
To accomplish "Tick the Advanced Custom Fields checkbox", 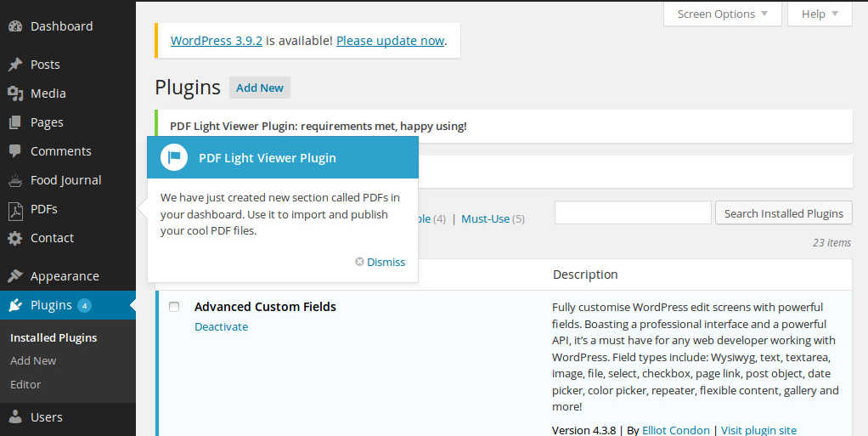I will [x=174, y=307].
